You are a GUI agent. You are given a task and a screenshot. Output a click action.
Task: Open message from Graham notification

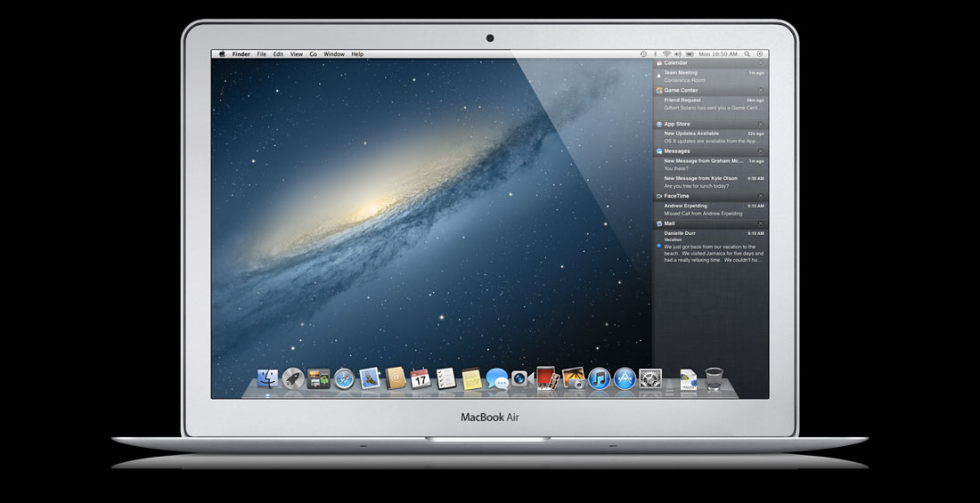tap(711, 165)
